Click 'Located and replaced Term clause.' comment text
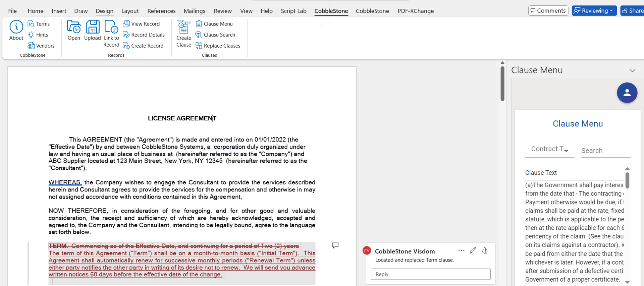 click(x=414, y=260)
